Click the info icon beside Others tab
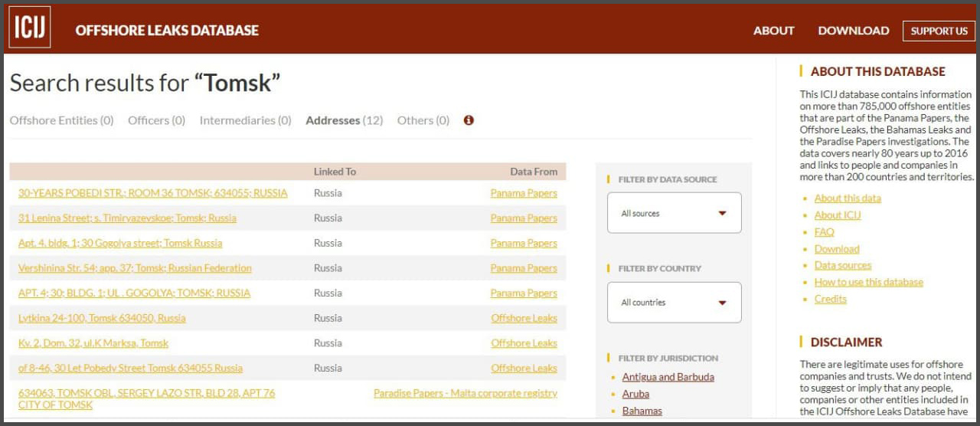This screenshot has height=426, width=980. [x=469, y=120]
